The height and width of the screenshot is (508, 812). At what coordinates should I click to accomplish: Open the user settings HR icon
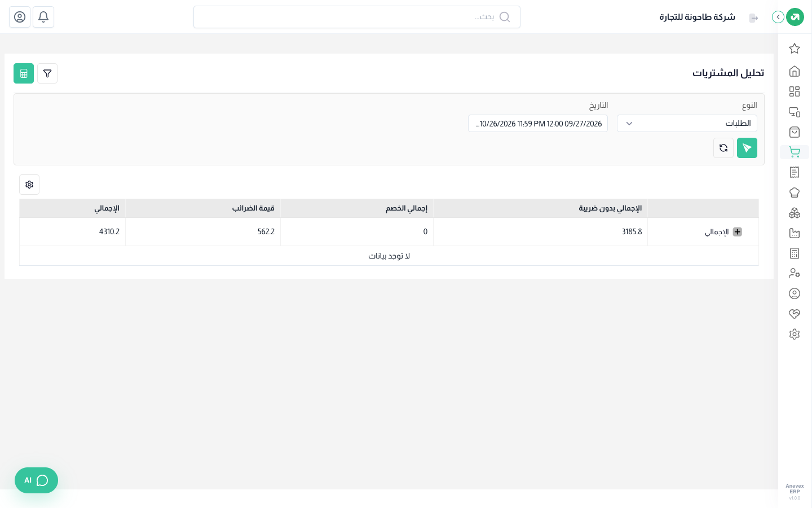click(x=795, y=273)
